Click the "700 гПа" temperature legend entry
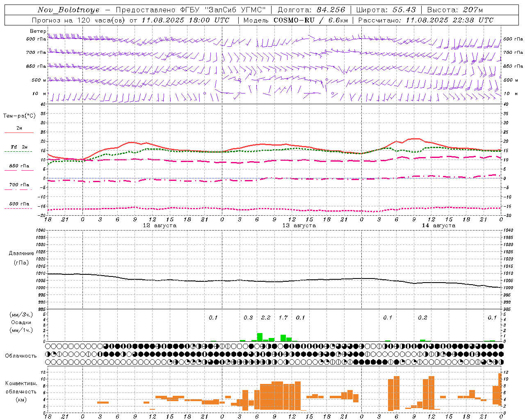 pyautogui.click(x=19, y=185)
